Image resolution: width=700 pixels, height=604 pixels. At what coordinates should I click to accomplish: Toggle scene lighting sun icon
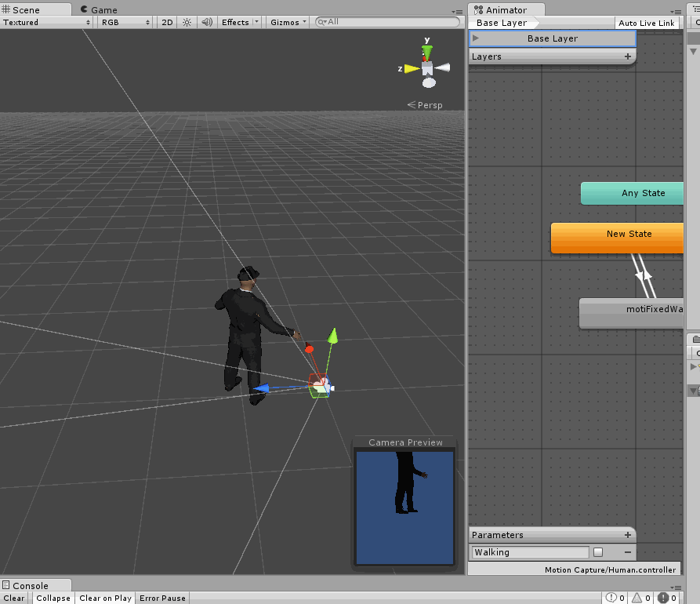[x=187, y=22]
